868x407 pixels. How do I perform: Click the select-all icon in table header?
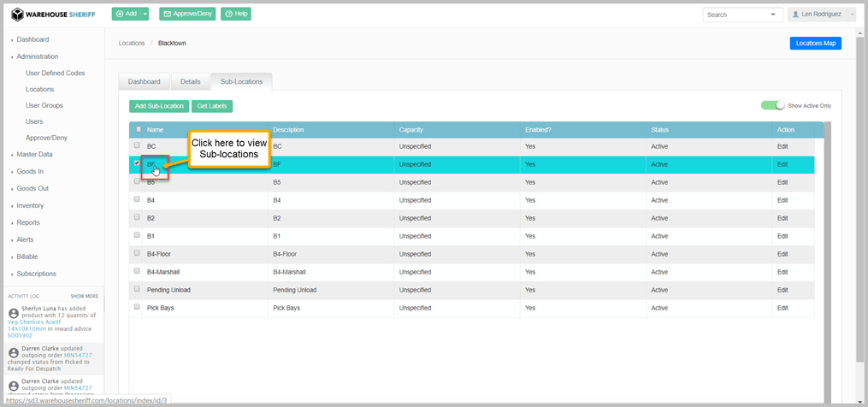pyautogui.click(x=138, y=129)
